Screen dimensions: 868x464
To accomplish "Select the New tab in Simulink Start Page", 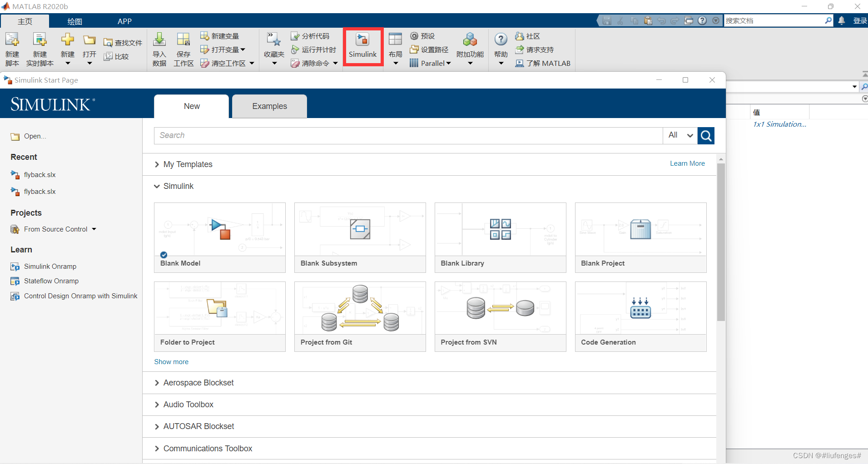I will tap(192, 106).
